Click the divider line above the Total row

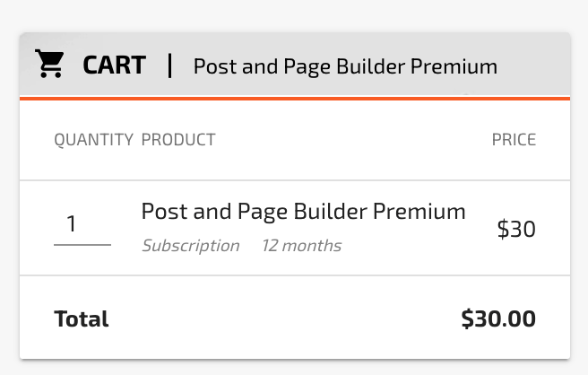coord(294,275)
